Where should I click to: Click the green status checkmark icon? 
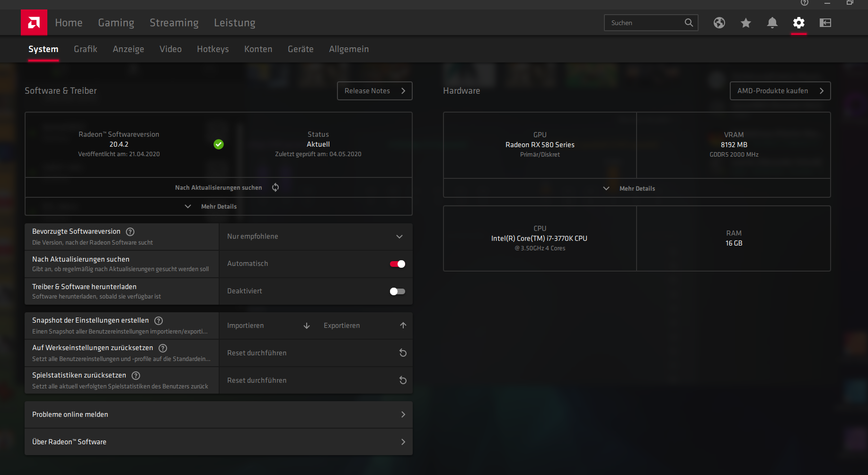pyautogui.click(x=219, y=144)
